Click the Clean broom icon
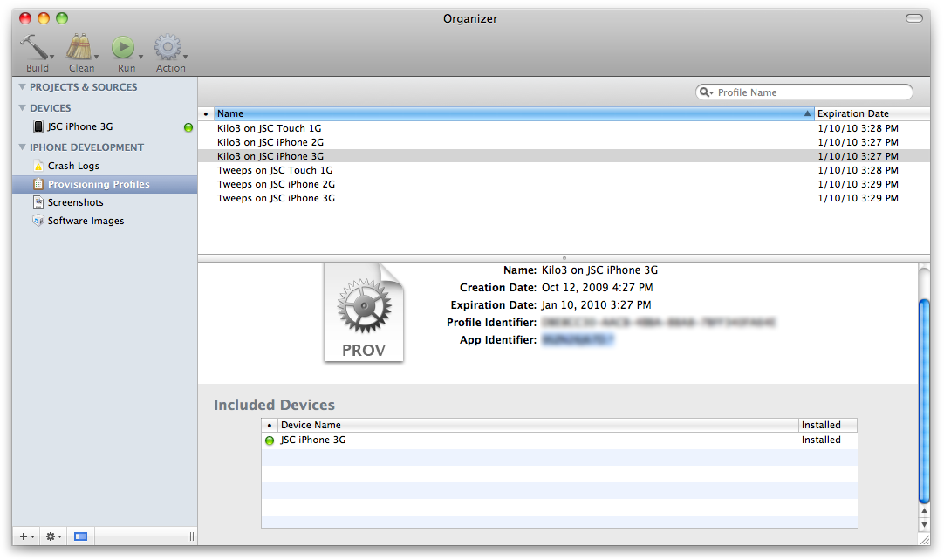Screen dimensions: 944x560 tap(80, 49)
